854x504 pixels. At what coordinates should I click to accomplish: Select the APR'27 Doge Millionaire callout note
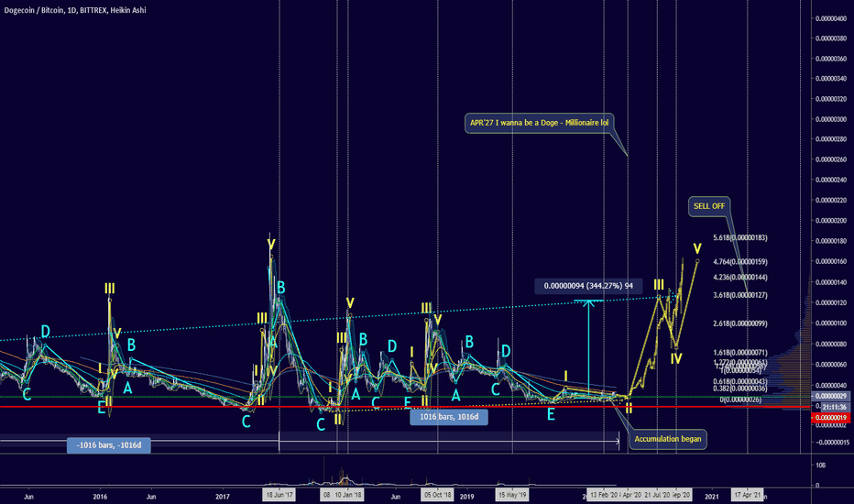[x=539, y=123]
